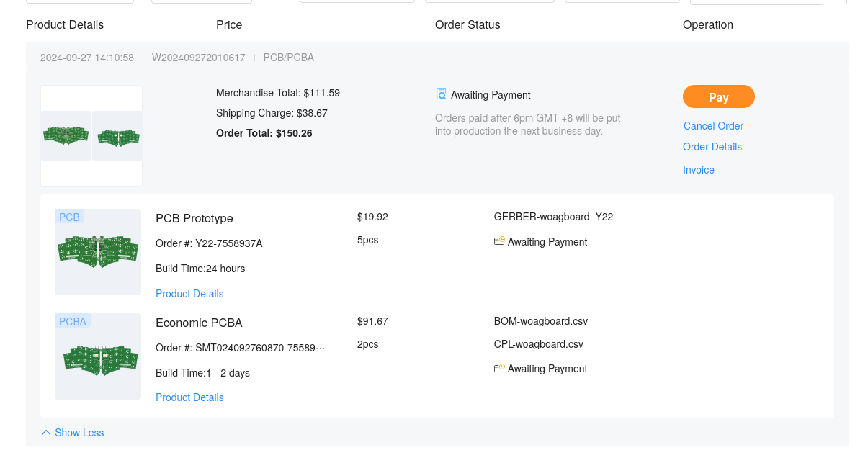This screenshot has height=463, width=868.
Task: Cancel the order via Cancel Order link
Action: pyautogui.click(x=713, y=126)
